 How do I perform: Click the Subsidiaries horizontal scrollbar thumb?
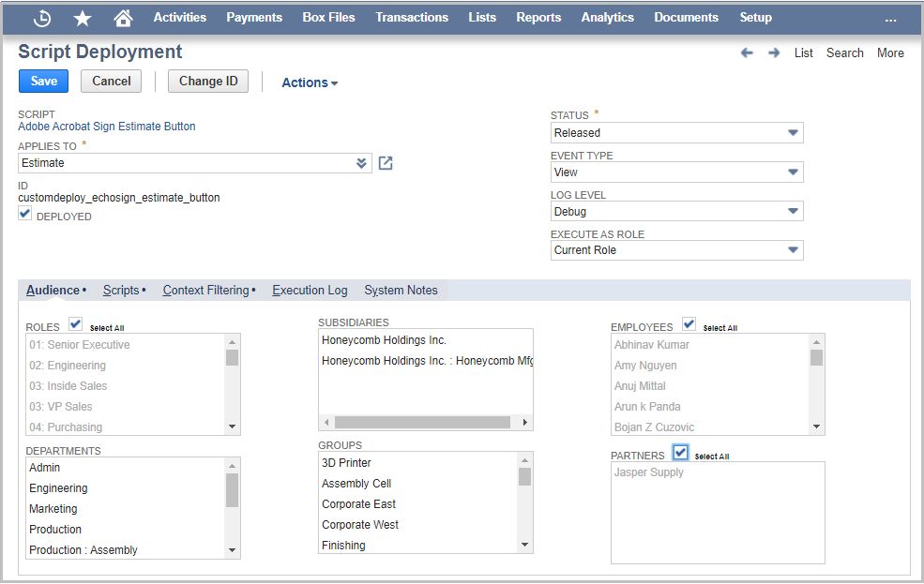[x=422, y=422]
